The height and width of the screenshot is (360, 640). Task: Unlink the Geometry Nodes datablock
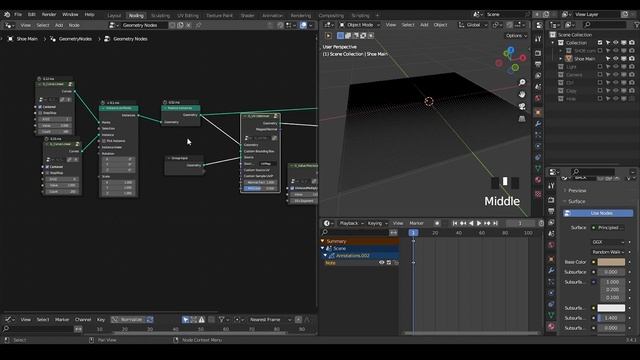coord(188,25)
